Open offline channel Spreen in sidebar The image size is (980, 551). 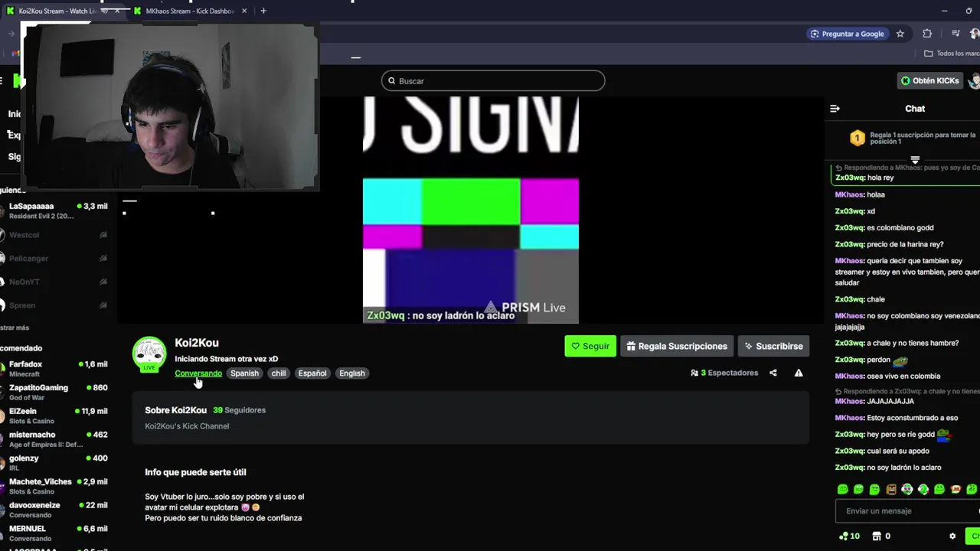point(55,305)
